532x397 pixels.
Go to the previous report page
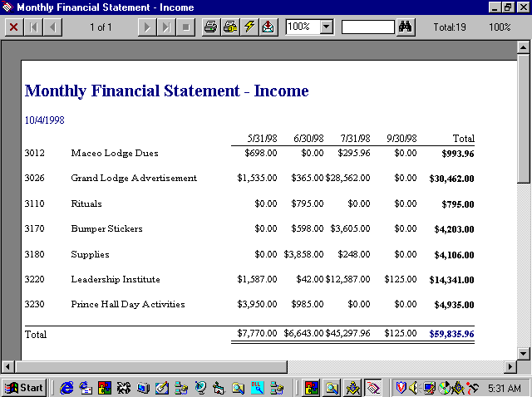click(x=53, y=27)
